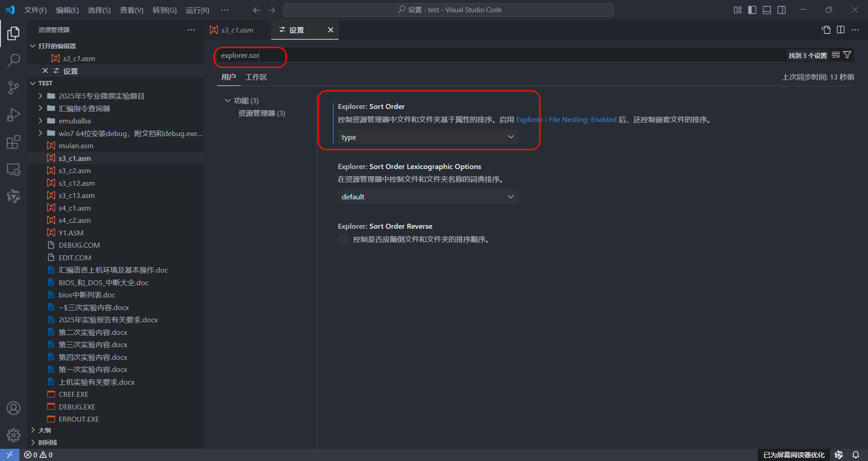
Task: Select 资源管理器 (3) in settings tree
Action: tap(262, 113)
